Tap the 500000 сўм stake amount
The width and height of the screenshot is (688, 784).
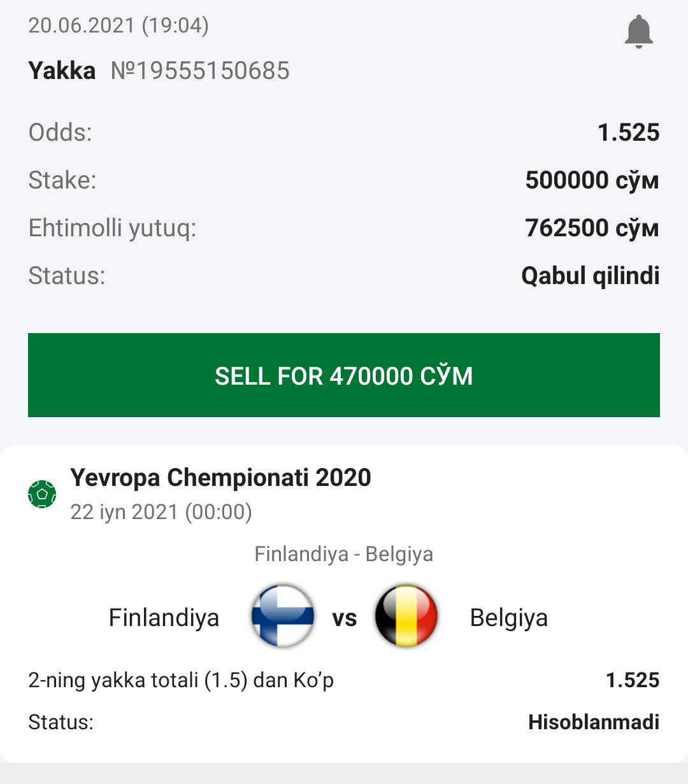(x=592, y=180)
